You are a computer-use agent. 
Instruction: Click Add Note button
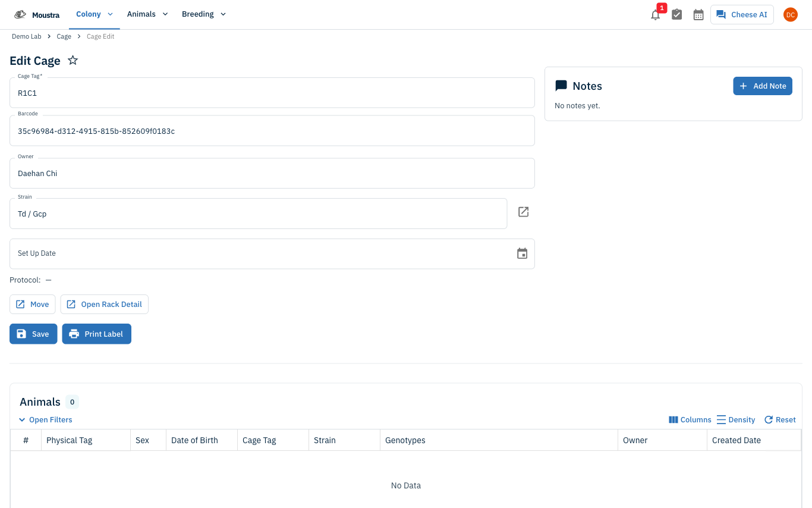point(762,86)
